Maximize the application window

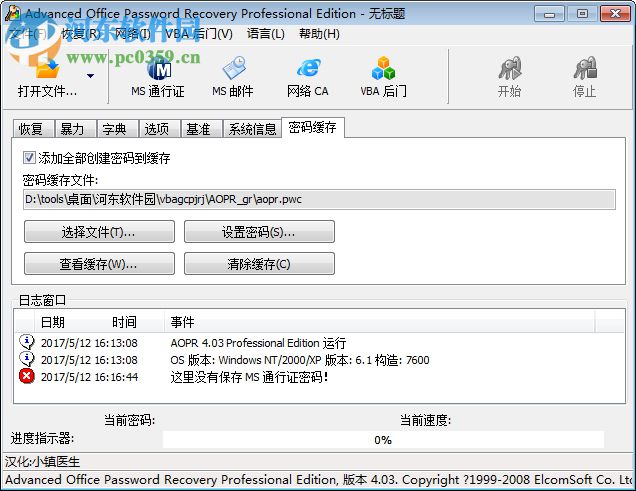[x=582, y=14]
